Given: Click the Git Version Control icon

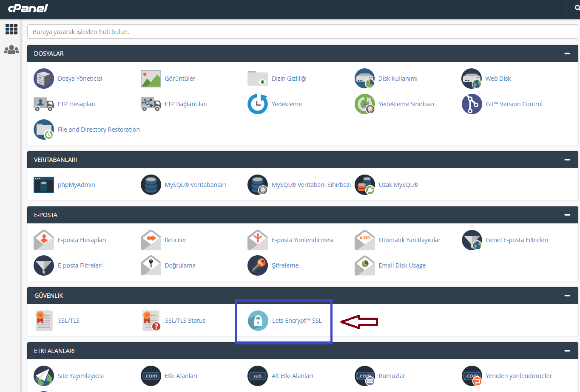Looking at the screenshot, I should [472, 104].
